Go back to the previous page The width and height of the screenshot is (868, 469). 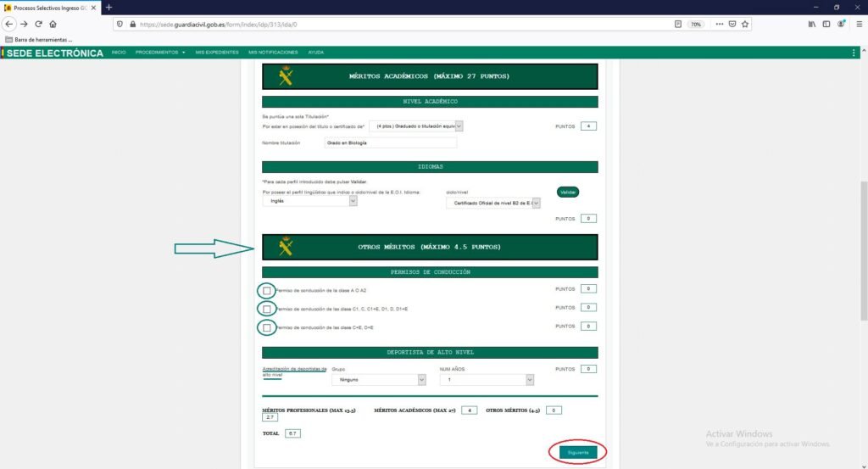tap(8, 25)
